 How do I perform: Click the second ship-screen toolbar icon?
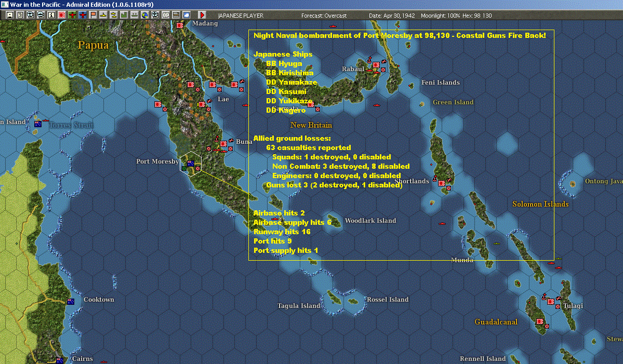41,15
